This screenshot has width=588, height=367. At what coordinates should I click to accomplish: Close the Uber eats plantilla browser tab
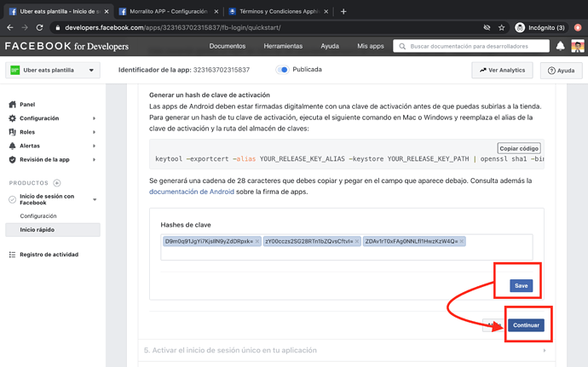(107, 12)
